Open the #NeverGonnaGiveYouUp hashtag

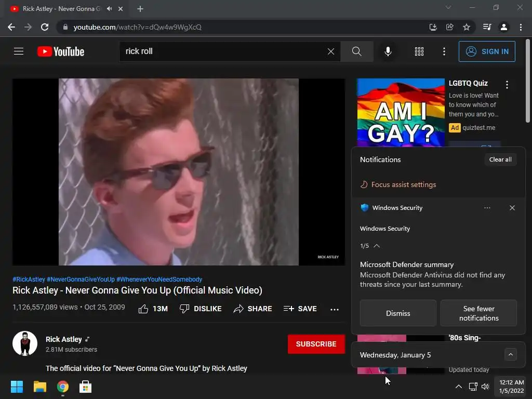click(x=81, y=279)
